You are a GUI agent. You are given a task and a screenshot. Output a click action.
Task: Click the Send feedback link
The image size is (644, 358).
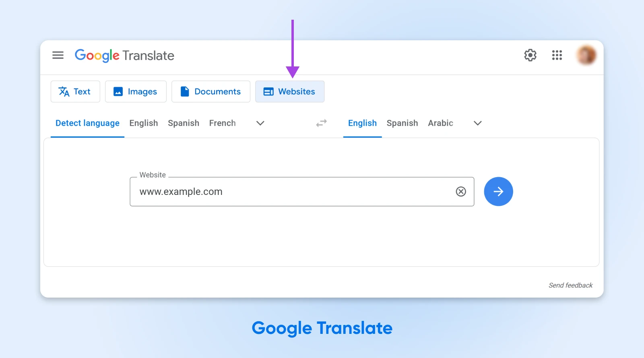[570, 285]
